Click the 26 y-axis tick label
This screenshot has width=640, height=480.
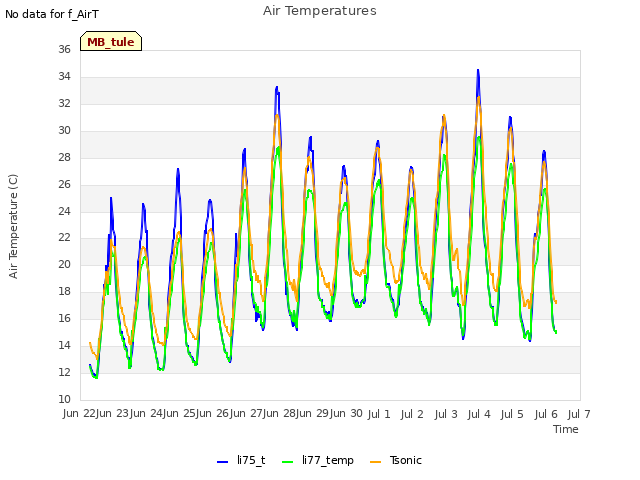(64, 184)
